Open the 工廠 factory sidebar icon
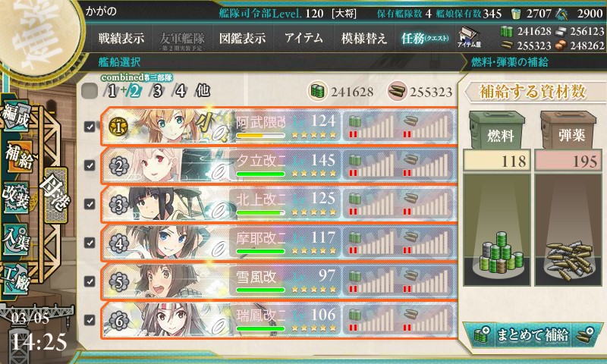Screen dimensions: 607x364 pyautogui.click(x=15, y=279)
